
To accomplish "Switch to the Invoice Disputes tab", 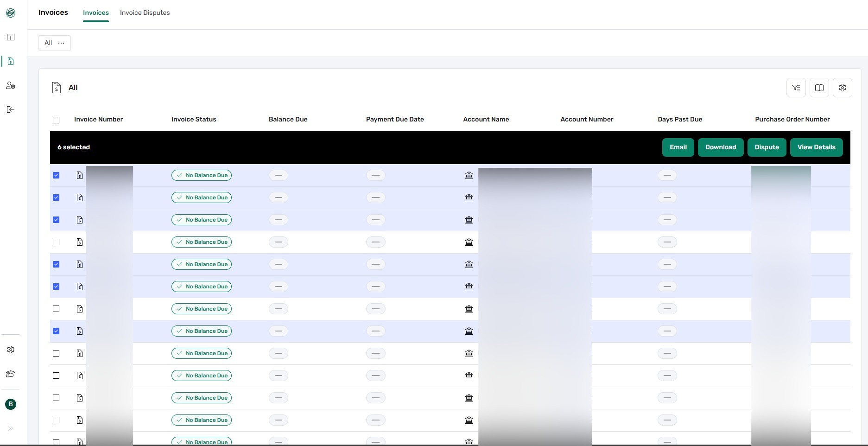I will [145, 13].
